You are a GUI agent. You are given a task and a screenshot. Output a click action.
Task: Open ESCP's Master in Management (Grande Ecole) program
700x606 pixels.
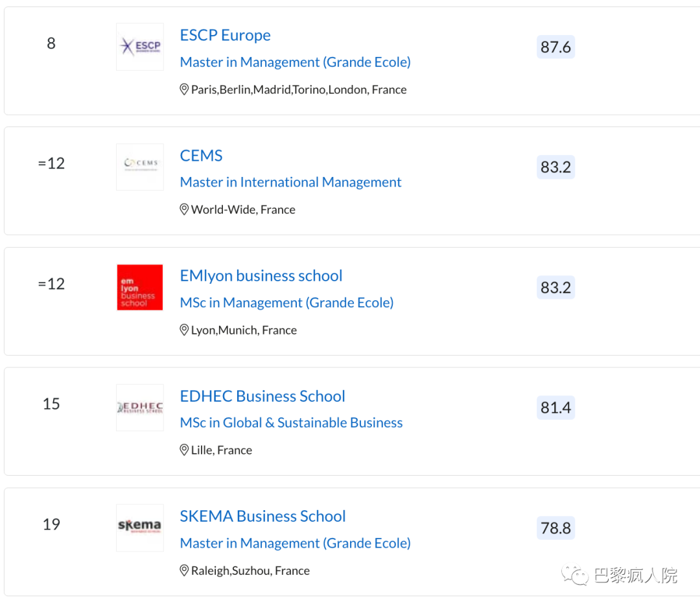(295, 62)
